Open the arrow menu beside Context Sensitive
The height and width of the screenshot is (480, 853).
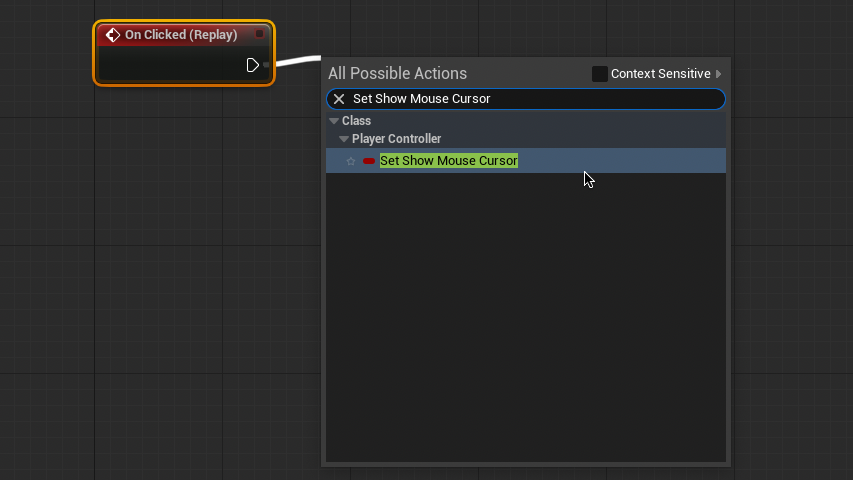718,74
